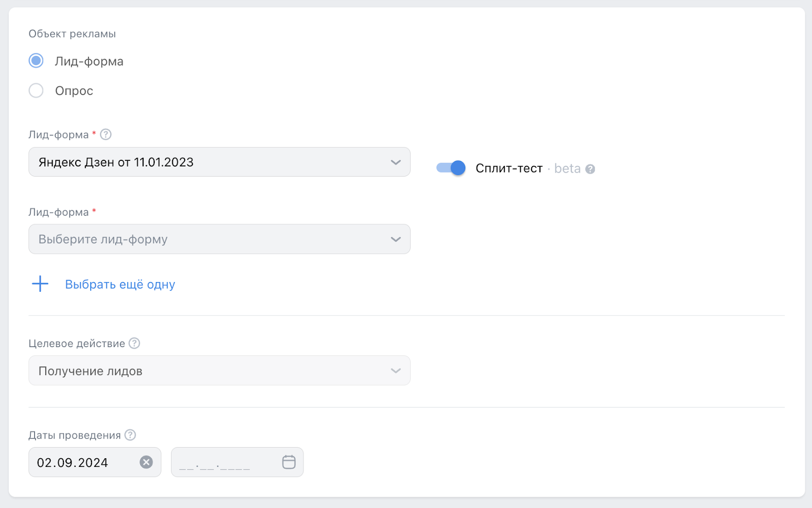Show help for the Сплит-тест beta feature
The height and width of the screenshot is (508, 812).
point(590,169)
